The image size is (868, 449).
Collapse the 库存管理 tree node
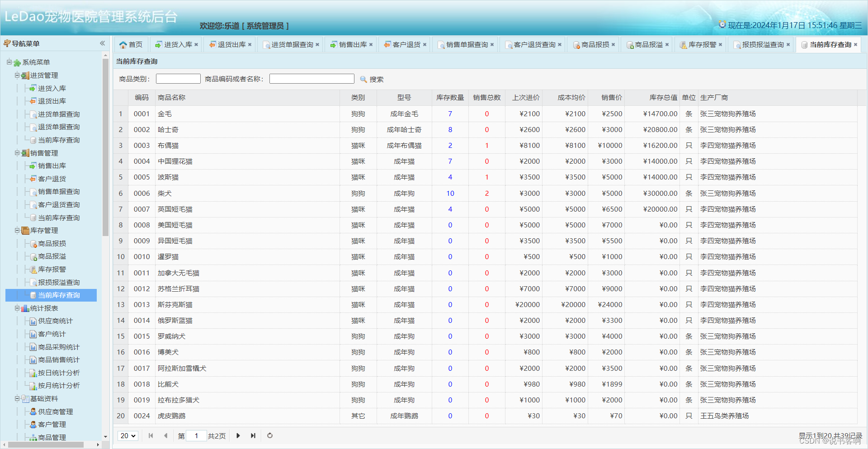[x=17, y=230]
